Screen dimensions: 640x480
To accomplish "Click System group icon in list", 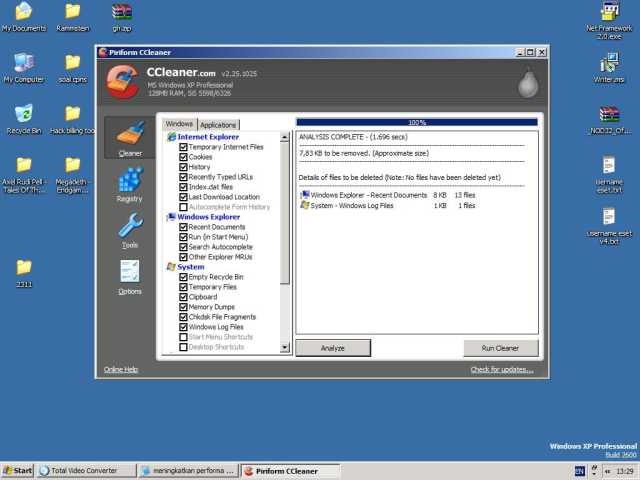I will pos(171,267).
